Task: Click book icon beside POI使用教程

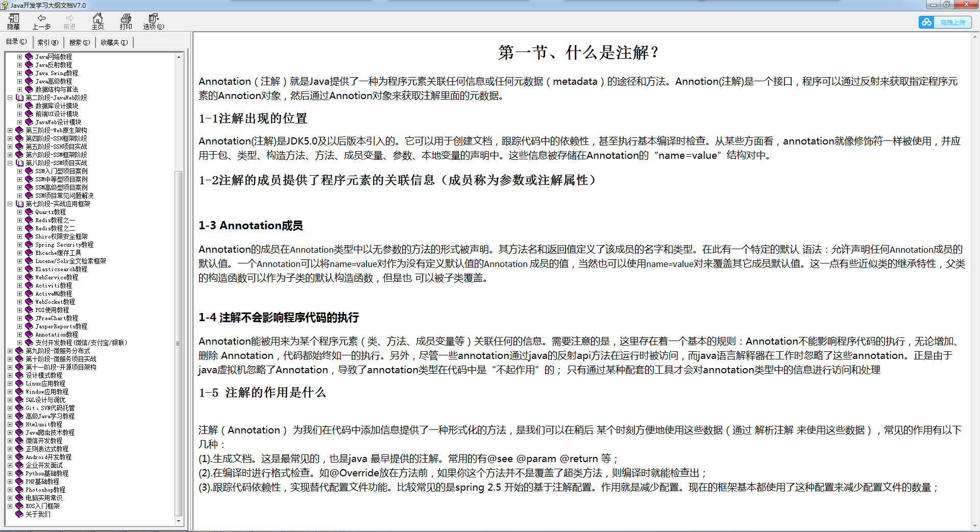Action: click(29, 310)
